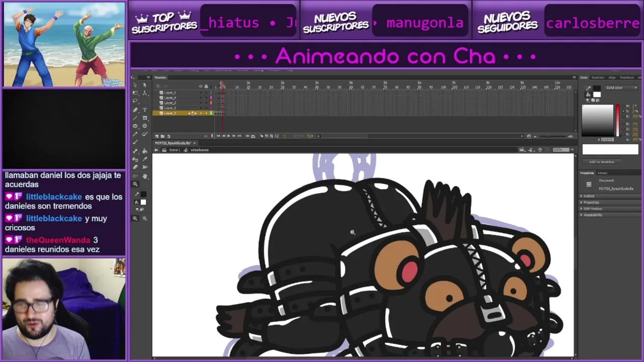Close the PGYT25_RyuVSLola.fla document tab
The width and height of the screenshot is (644, 362).
coord(194,143)
